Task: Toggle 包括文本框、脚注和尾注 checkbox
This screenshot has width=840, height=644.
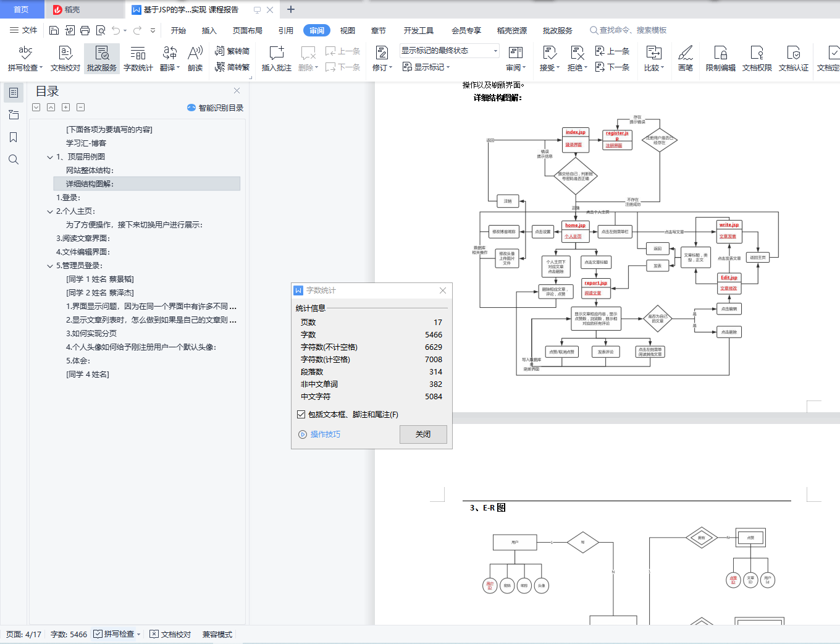Action: [x=301, y=415]
